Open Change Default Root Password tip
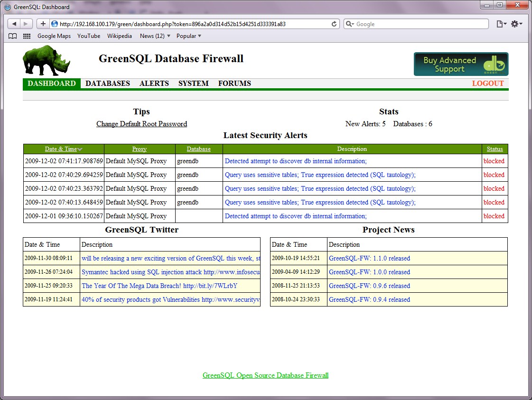This screenshot has width=532, height=400. pos(141,124)
